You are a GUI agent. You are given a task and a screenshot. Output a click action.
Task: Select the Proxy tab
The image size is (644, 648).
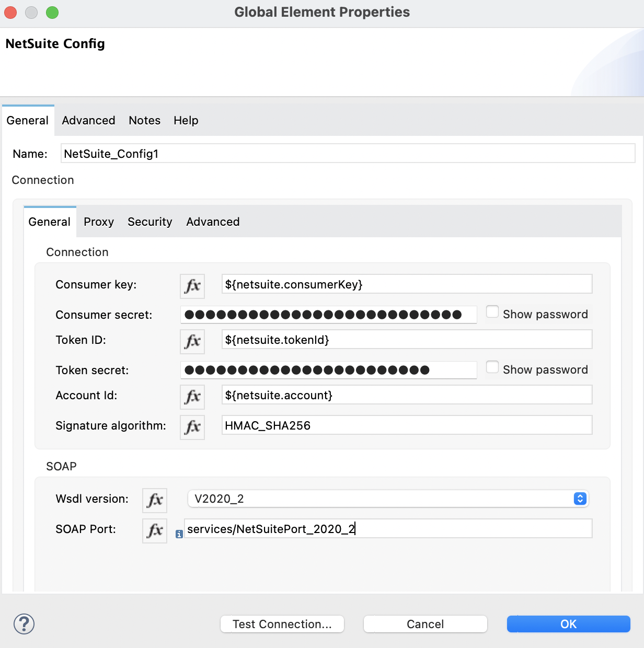pos(98,222)
